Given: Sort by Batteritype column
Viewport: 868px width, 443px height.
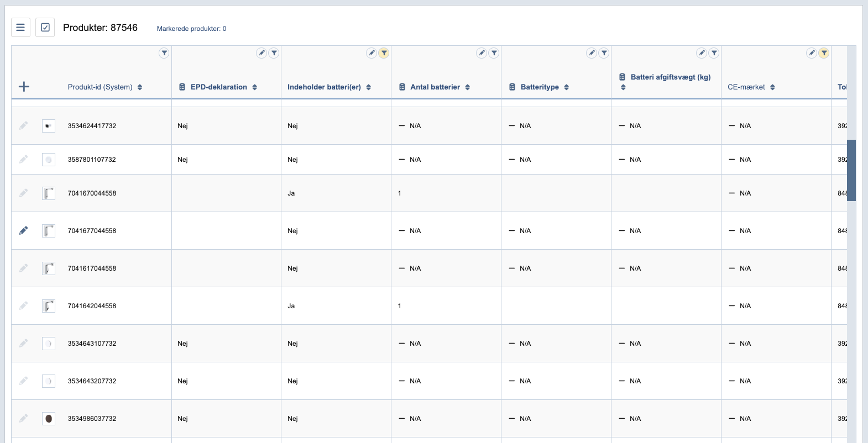Looking at the screenshot, I should 566,87.
